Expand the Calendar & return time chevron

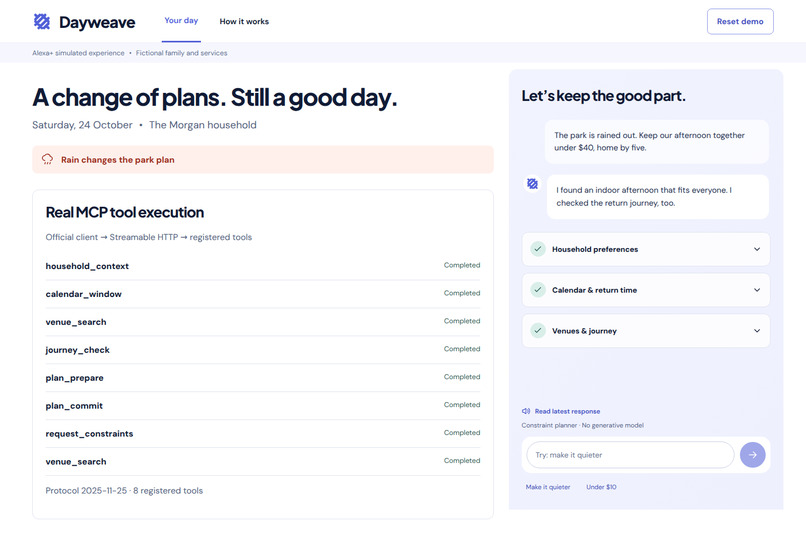click(757, 290)
